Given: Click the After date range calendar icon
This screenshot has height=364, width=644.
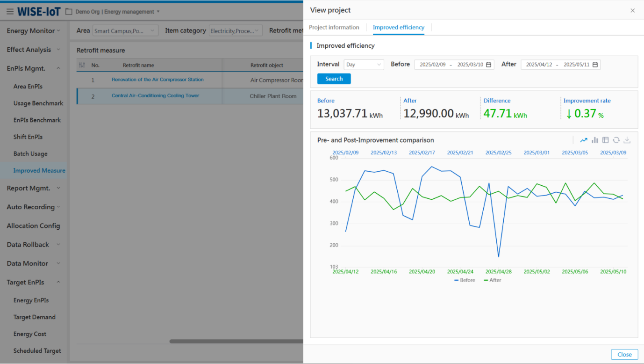Looking at the screenshot, I should point(595,65).
